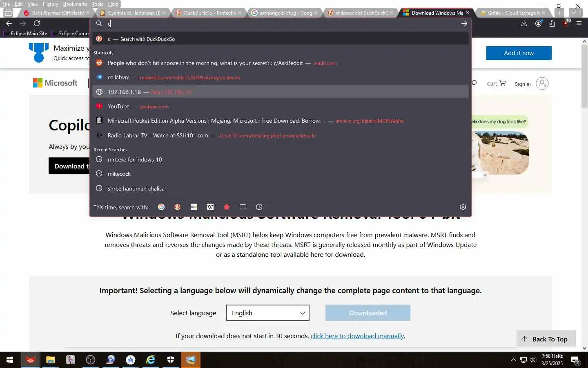The width and height of the screenshot is (588, 368).
Task: Open the browser Downloads panel
Action: (x=524, y=23)
